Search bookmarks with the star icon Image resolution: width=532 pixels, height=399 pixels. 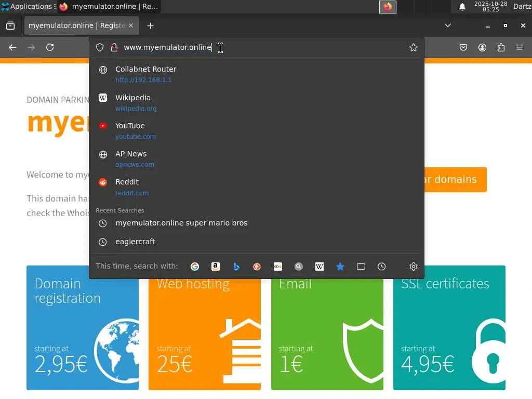(x=340, y=267)
